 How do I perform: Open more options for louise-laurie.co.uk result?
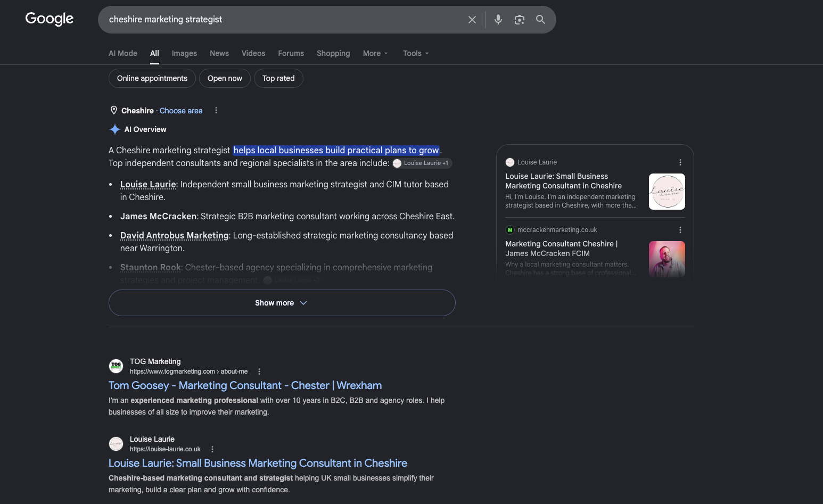pyautogui.click(x=212, y=449)
